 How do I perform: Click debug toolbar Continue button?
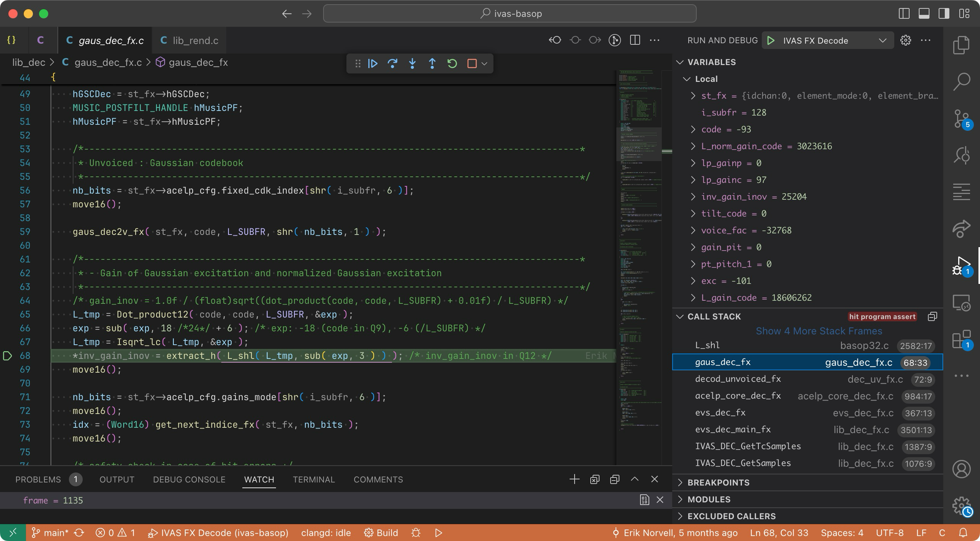[x=372, y=64]
